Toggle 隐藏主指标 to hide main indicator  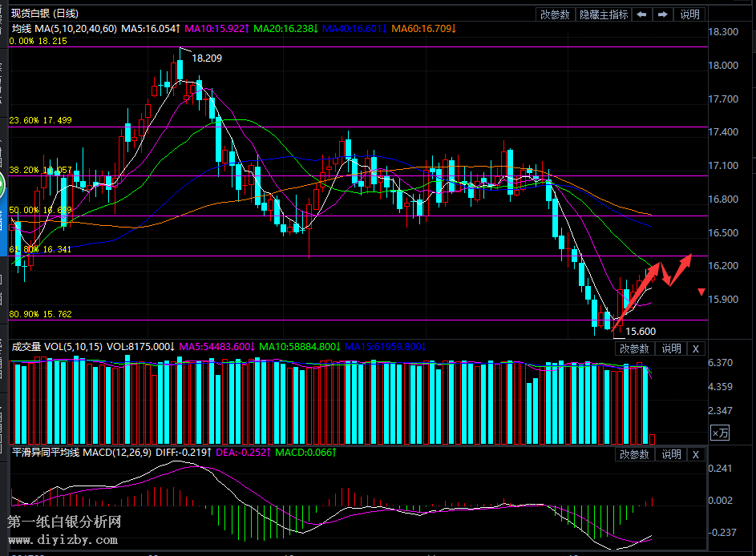604,14
